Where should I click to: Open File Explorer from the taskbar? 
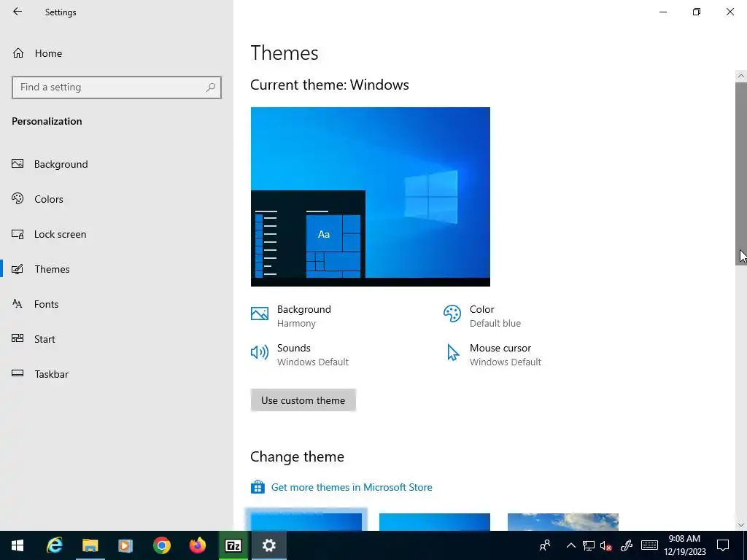coord(90,545)
